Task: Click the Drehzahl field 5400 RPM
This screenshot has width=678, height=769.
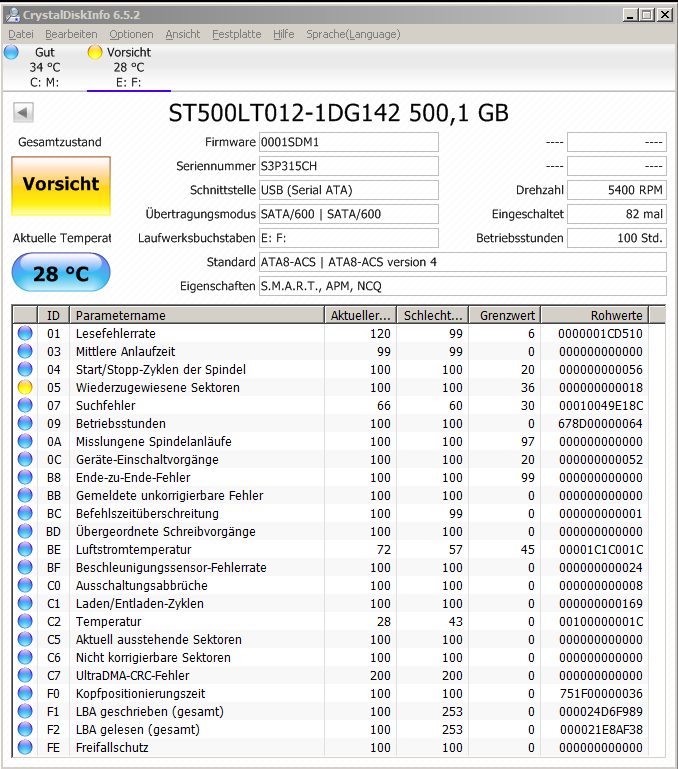Action: [617, 190]
